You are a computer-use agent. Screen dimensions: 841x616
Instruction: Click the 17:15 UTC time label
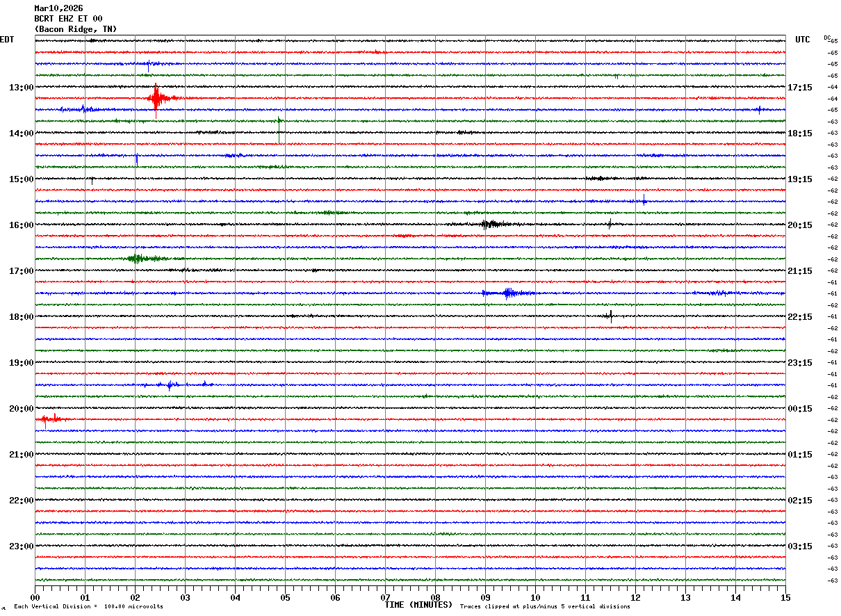[x=799, y=88]
